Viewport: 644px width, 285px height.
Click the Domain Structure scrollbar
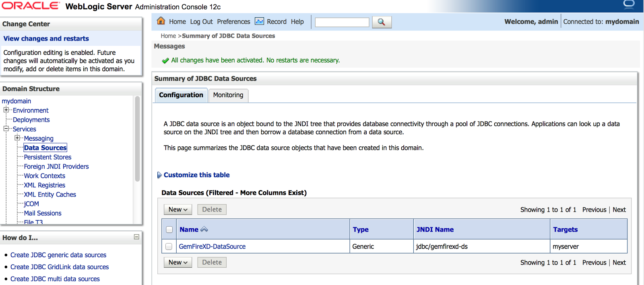point(137,139)
